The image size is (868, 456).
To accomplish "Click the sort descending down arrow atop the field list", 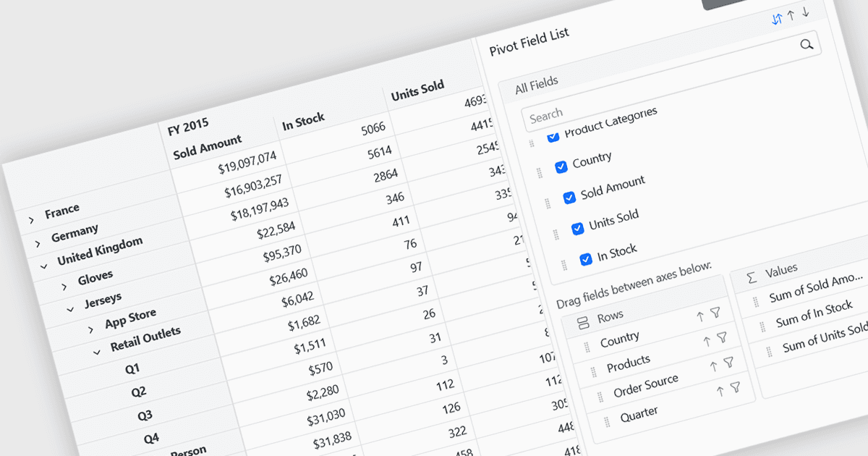I will [806, 13].
